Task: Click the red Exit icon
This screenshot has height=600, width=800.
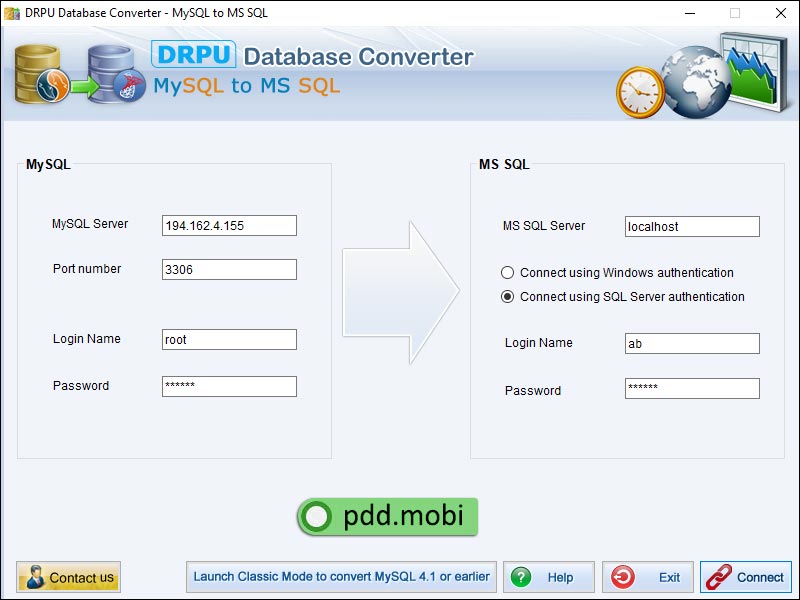Action: pyautogui.click(x=623, y=577)
